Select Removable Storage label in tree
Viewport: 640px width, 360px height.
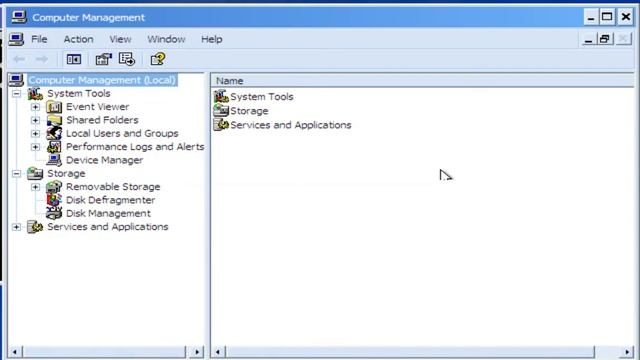click(x=113, y=187)
